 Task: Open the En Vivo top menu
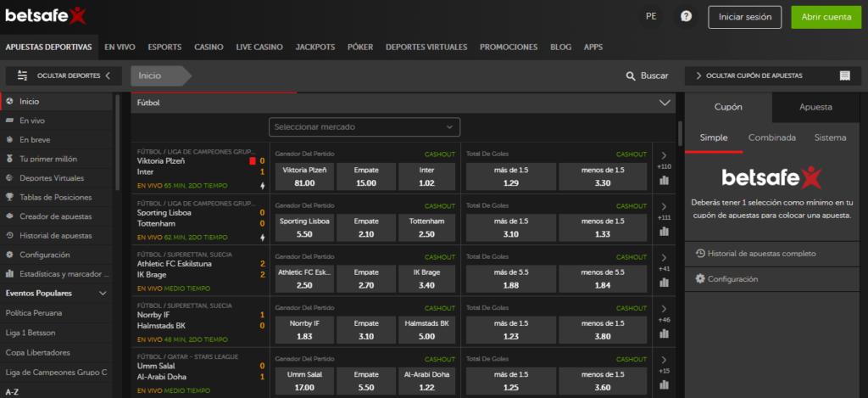coord(120,48)
